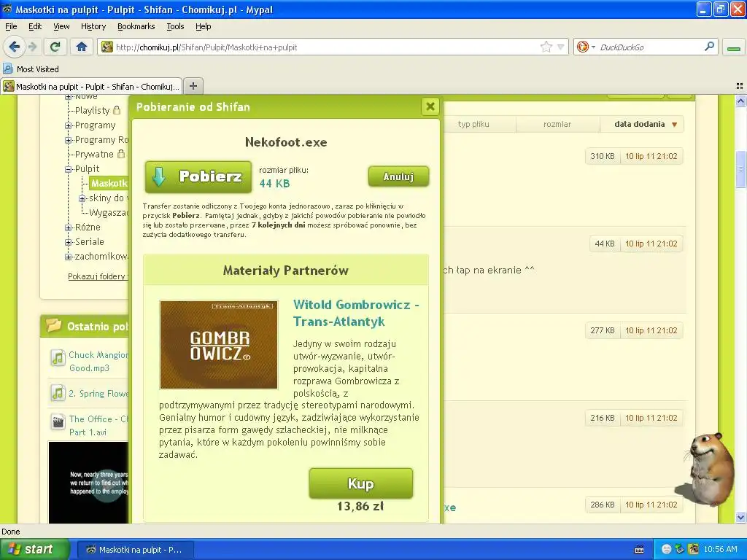Expand the Różne folder node
This screenshot has height=560, width=747.
(68, 227)
